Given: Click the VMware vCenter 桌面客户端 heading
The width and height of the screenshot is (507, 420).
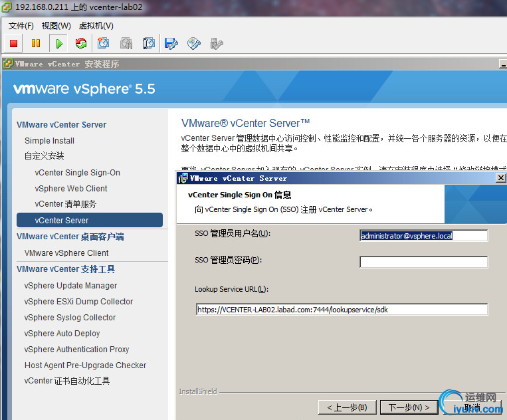Looking at the screenshot, I should [x=70, y=237].
